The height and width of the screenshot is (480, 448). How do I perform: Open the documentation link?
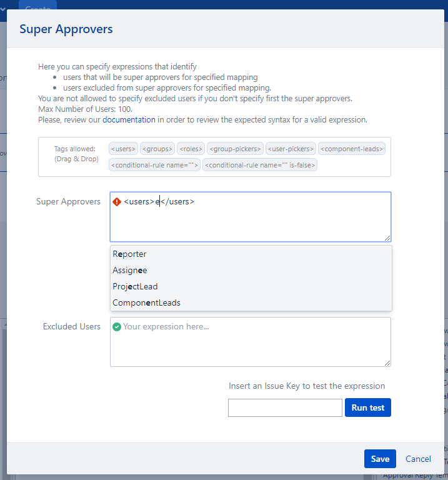point(129,119)
